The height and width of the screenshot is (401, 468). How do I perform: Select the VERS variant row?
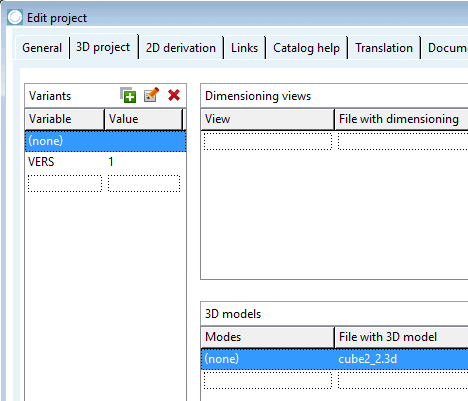(x=105, y=162)
